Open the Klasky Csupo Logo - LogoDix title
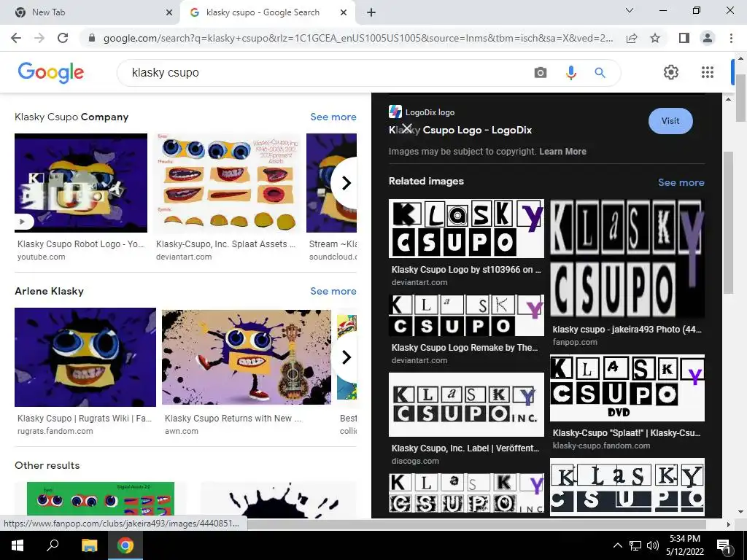The height and width of the screenshot is (560, 747). pyautogui.click(x=460, y=130)
